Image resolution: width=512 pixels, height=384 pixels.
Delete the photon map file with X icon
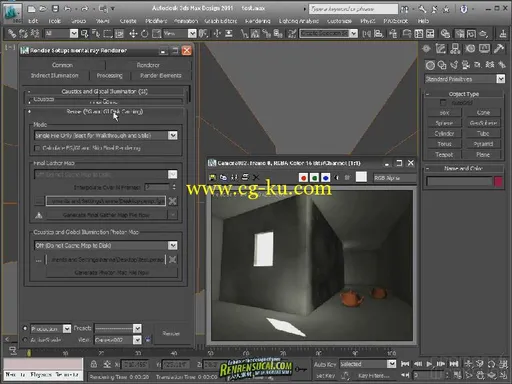point(173,259)
